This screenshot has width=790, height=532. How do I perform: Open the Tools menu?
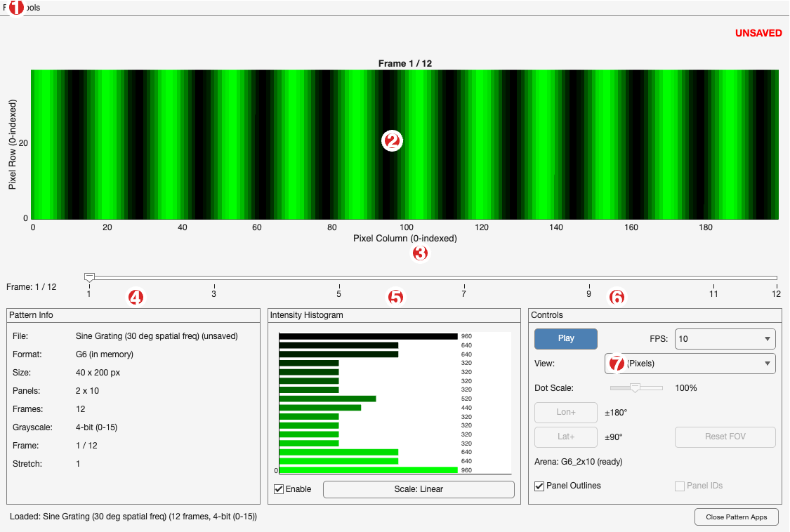(x=31, y=8)
